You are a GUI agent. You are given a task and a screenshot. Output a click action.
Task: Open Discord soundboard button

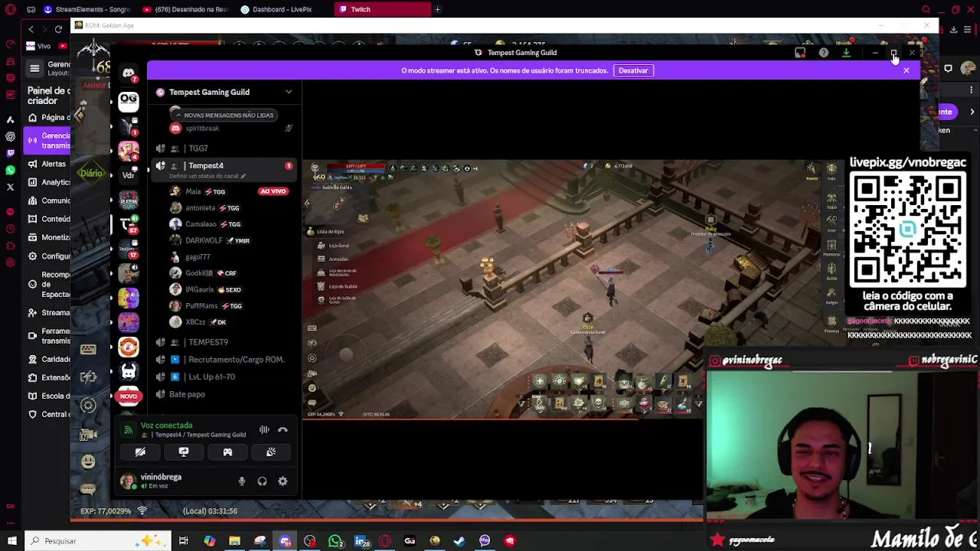click(271, 452)
